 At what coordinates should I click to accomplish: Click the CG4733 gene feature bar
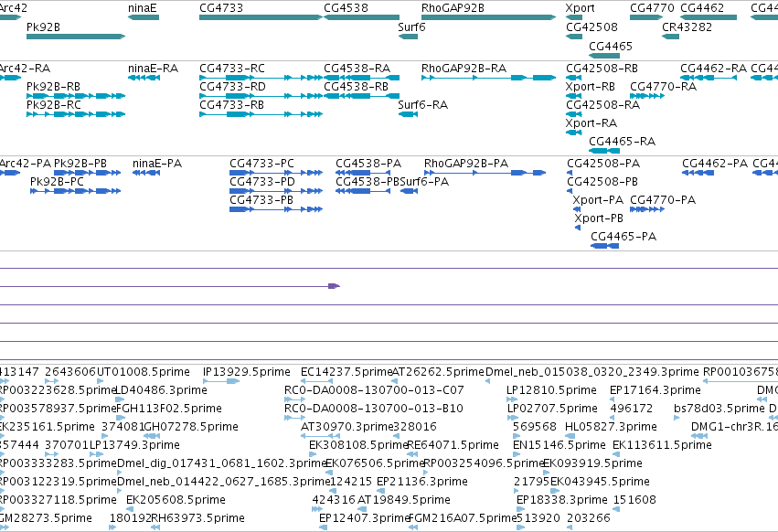(261, 17)
